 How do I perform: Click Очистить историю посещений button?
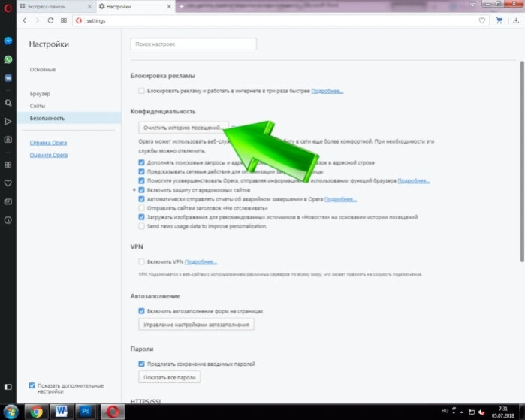click(x=183, y=128)
